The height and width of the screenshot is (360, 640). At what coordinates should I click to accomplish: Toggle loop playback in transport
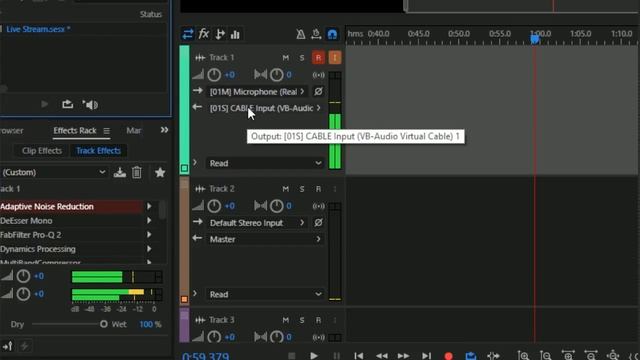pos(471,356)
